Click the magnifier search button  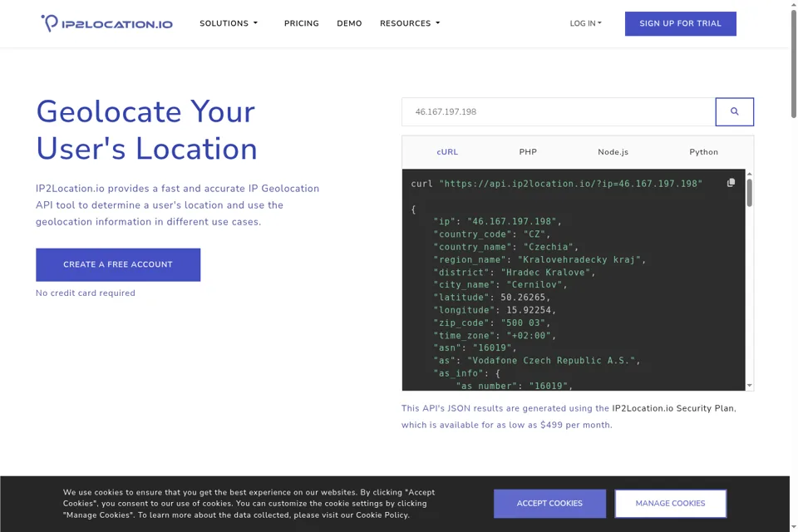click(x=734, y=111)
